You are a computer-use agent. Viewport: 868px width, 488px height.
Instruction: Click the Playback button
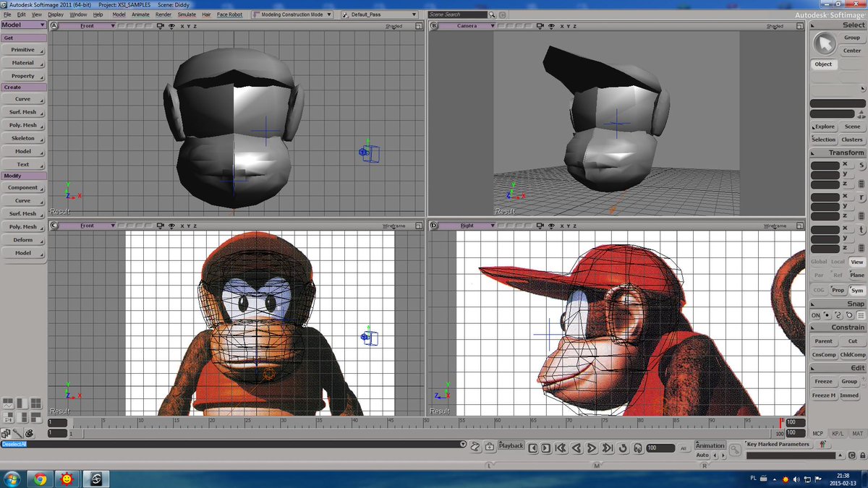(x=511, y=445)
